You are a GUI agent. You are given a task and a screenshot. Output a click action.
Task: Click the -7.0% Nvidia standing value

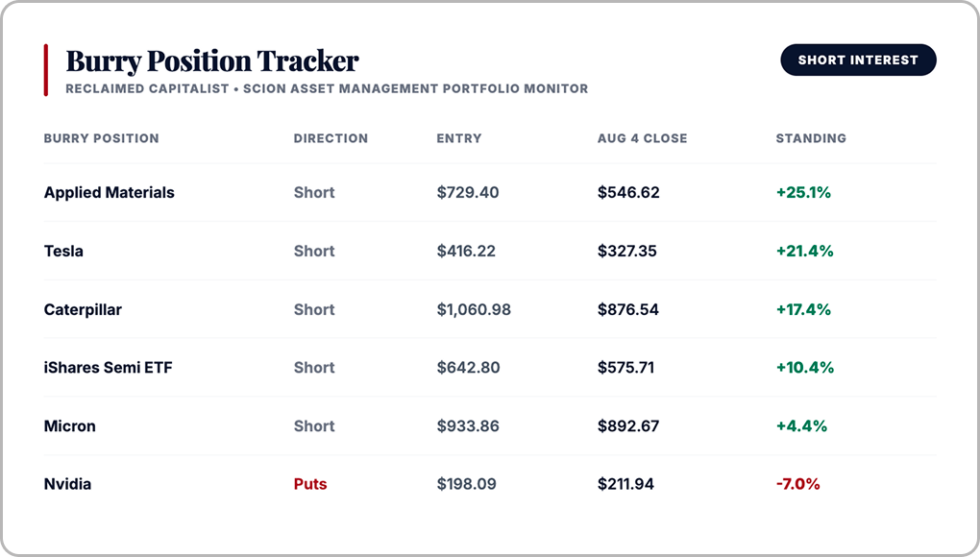point(797,484)
